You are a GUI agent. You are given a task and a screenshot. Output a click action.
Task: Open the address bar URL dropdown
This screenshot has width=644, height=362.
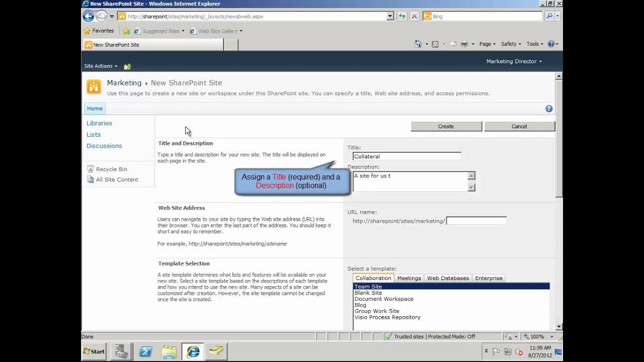[390, 16]
